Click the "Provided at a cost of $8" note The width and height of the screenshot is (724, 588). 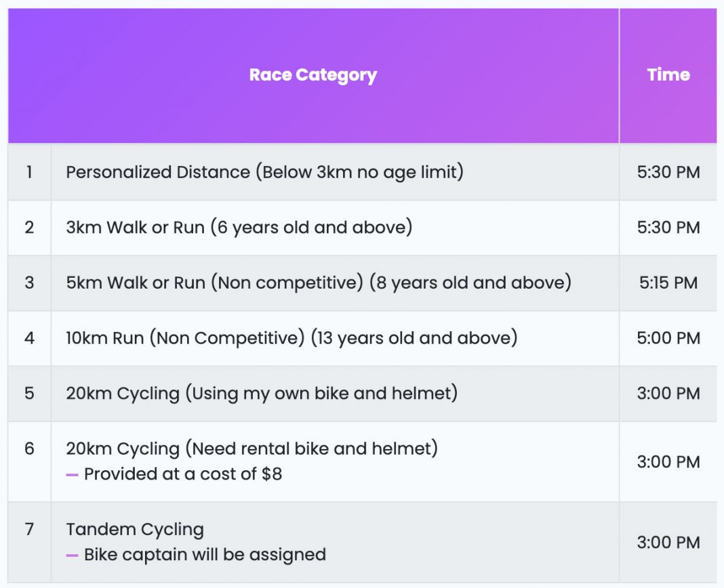182,474
